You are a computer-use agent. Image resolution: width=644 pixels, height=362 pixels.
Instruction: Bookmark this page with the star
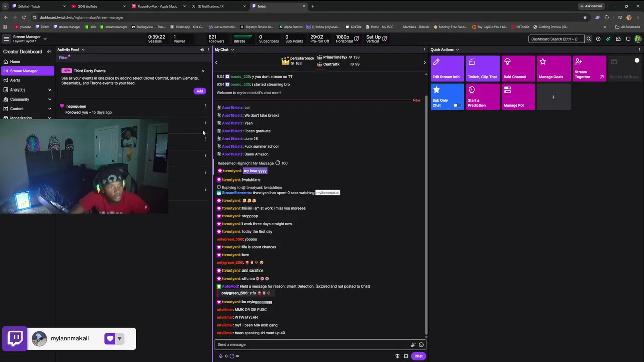pyautogui.click(x=585, y=17)
